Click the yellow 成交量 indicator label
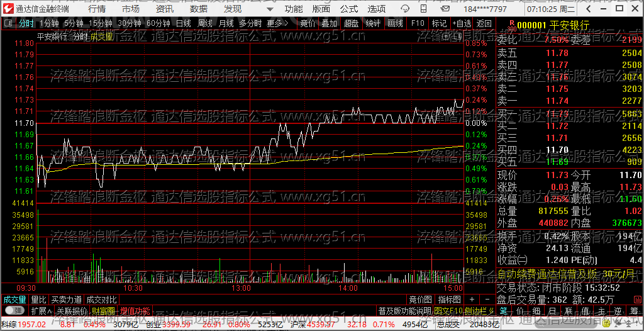Viewport: 644px width, 331px height. 101,36
